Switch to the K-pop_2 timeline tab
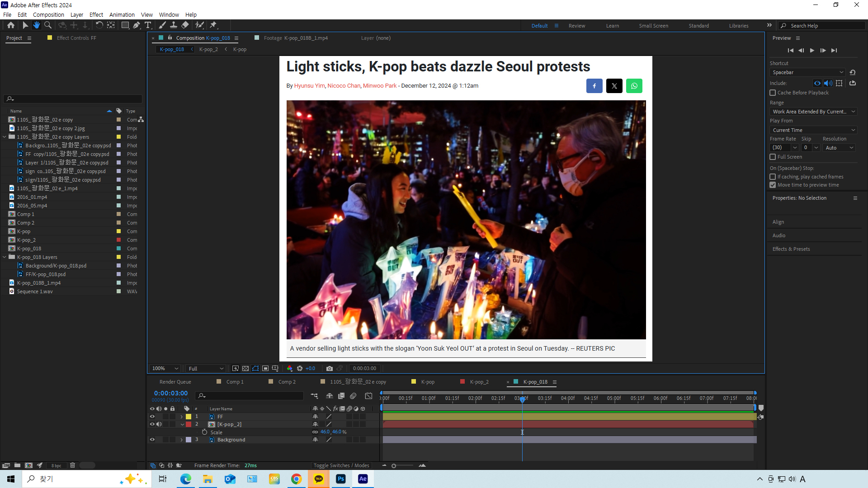The height and width of the screenshot is (488, 868). (479, 382)
